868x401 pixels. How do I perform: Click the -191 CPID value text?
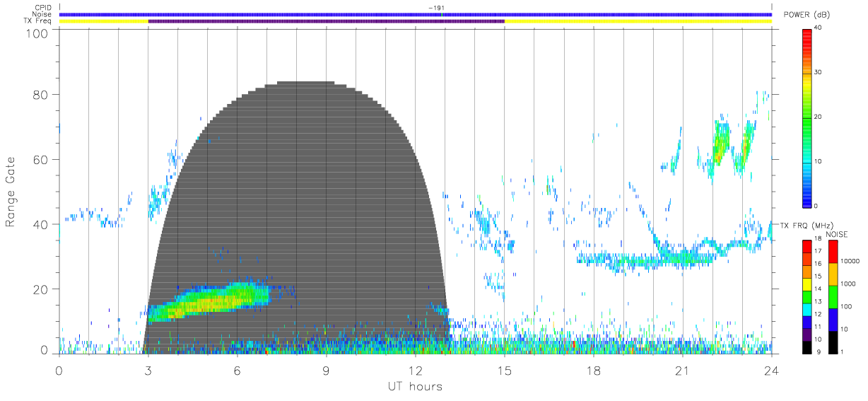(436, 8)
